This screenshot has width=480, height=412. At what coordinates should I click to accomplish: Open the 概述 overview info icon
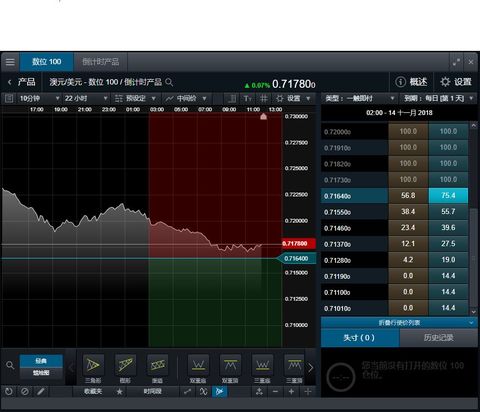point(400,82)
